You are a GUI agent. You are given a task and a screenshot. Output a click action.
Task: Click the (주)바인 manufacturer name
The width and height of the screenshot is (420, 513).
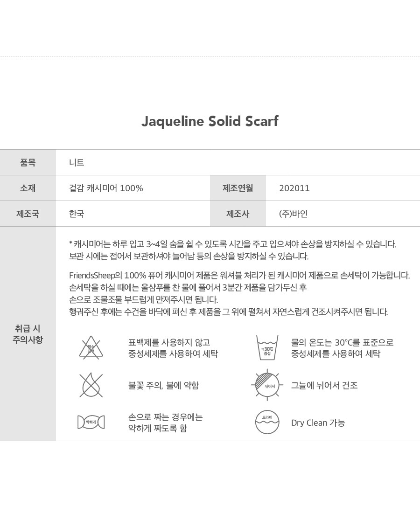tap(293, 214)
